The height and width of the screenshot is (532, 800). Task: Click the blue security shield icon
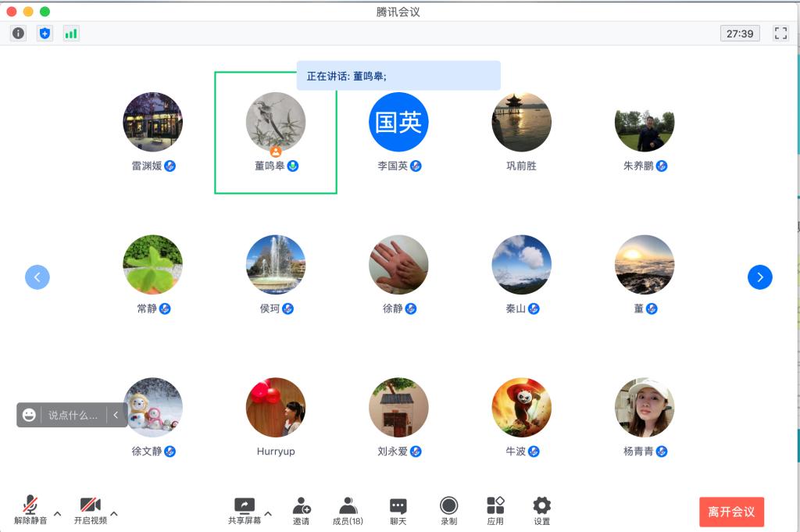(45, 34)
